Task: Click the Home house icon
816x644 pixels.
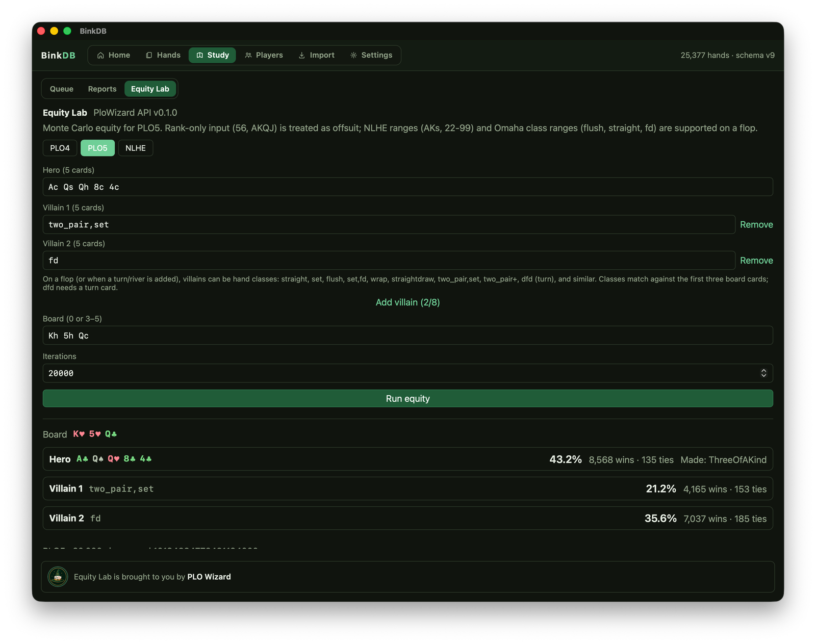Action: tap(100, 55)
